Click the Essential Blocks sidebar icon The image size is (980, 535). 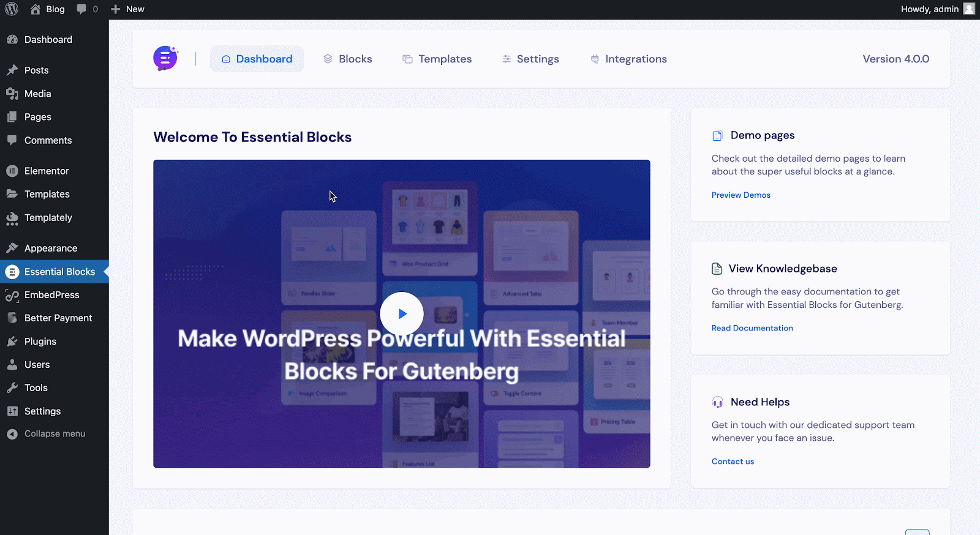tap(12, 272)
